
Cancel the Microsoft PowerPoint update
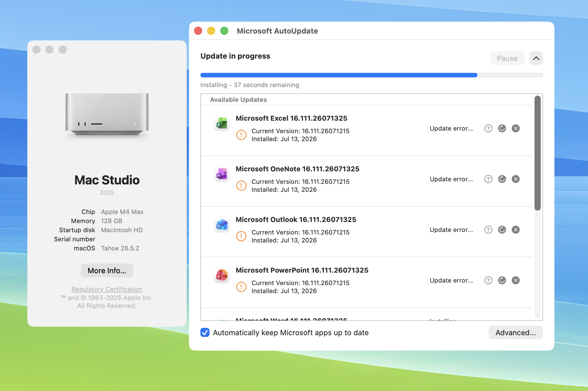516,280
